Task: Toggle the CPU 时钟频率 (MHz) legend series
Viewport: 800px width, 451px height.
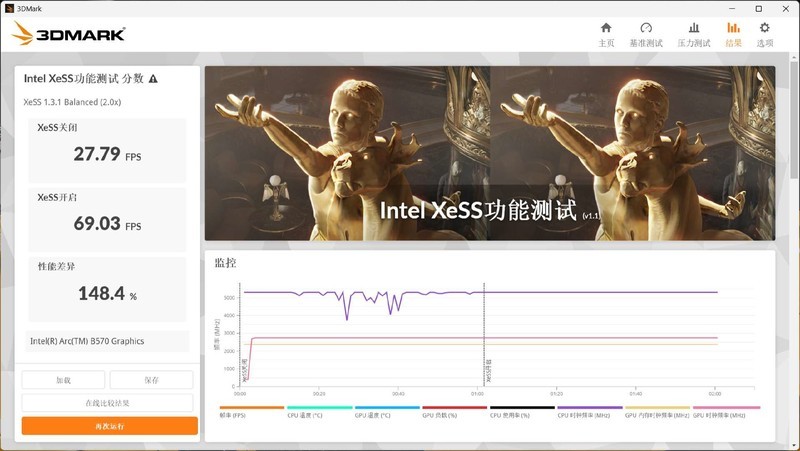Action: pos(590,412)
